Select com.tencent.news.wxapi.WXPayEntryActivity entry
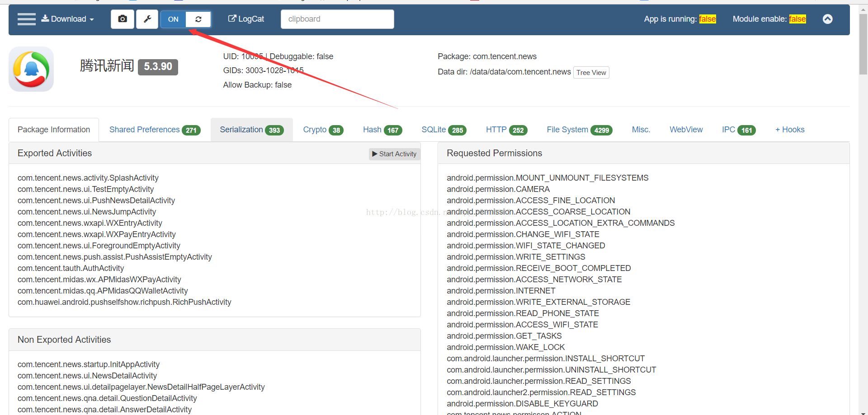 click(97, 234)
